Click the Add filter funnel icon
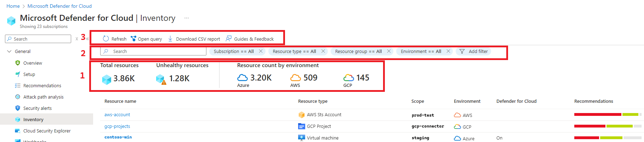This screenshot has height=142, width=644. 462,52
